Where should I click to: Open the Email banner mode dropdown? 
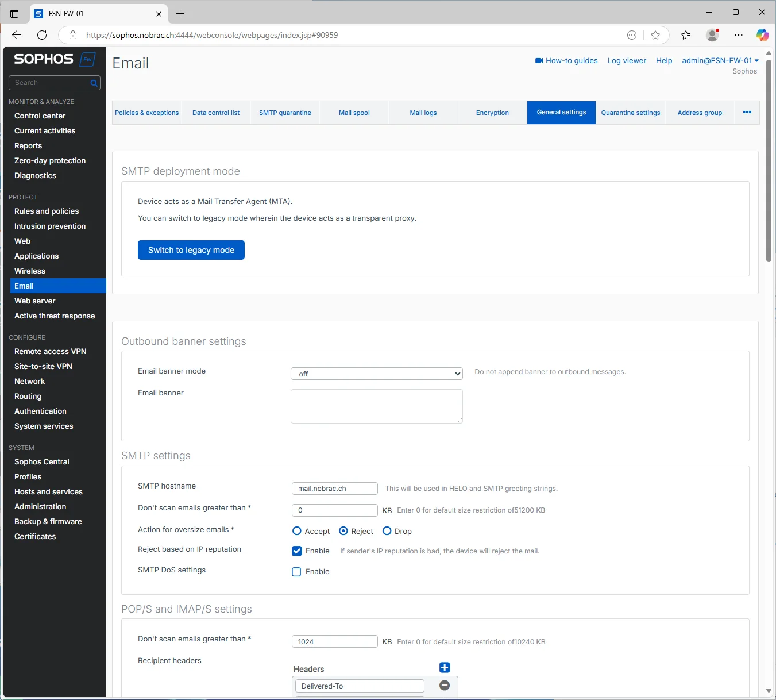(x=377, y=374)
